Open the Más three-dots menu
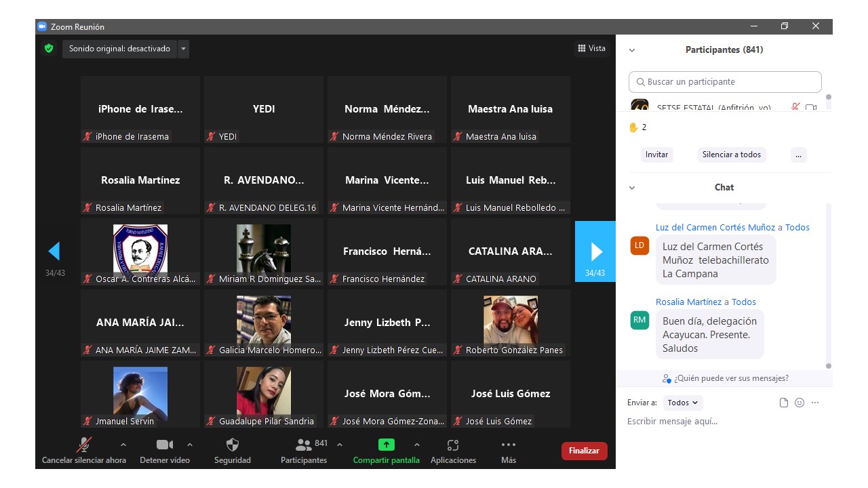This screenshot has width=868, height=488. pos(509,445)
